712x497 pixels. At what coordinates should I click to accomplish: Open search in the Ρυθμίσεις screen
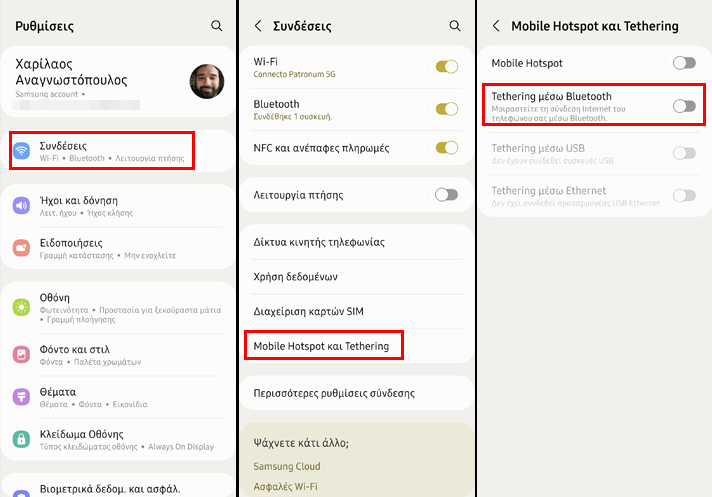point(217,26)
